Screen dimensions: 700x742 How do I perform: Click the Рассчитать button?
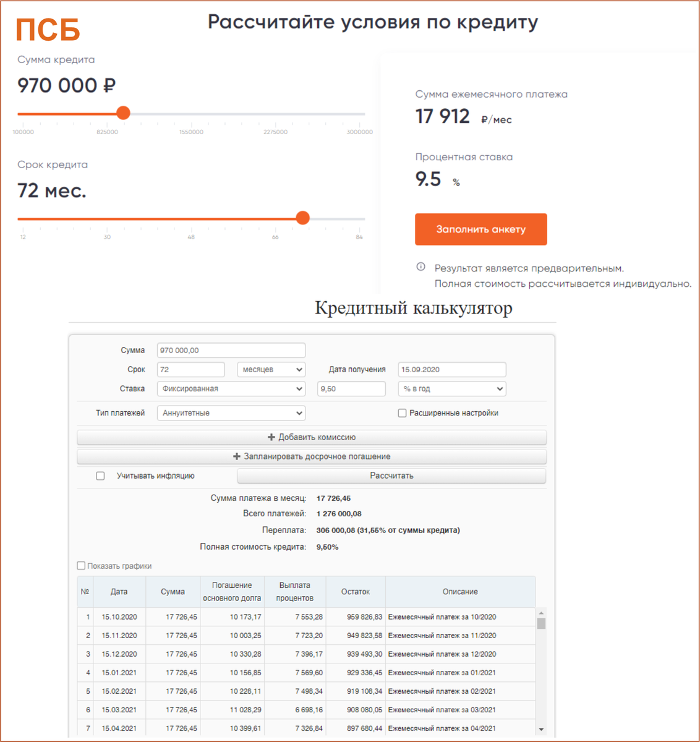point(391,475)
